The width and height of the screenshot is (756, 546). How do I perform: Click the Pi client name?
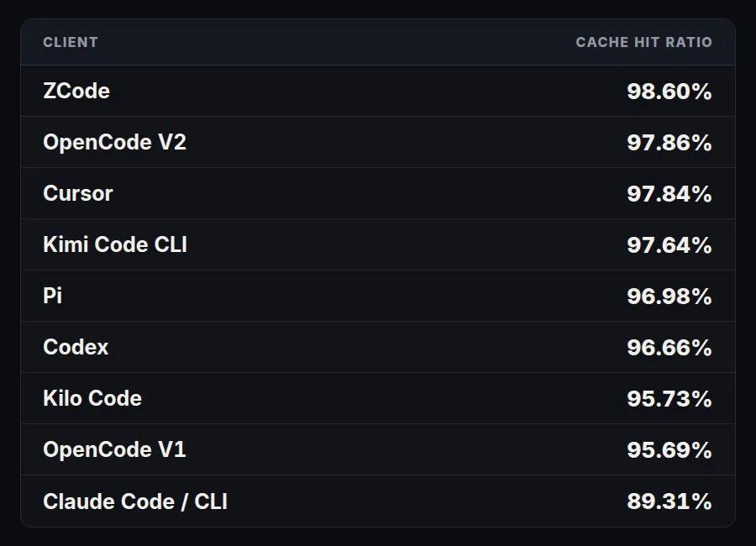[53, 296]
